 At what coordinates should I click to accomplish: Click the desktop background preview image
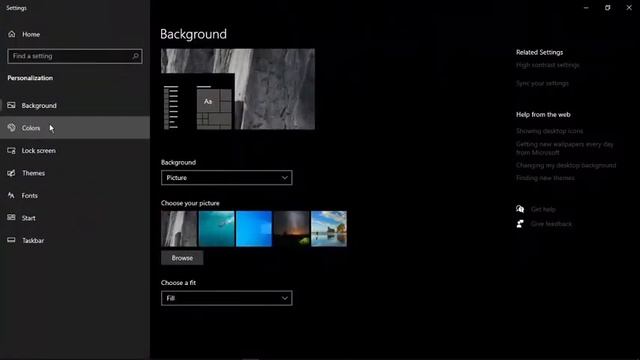pyautogui.click(x=238, y=89)
